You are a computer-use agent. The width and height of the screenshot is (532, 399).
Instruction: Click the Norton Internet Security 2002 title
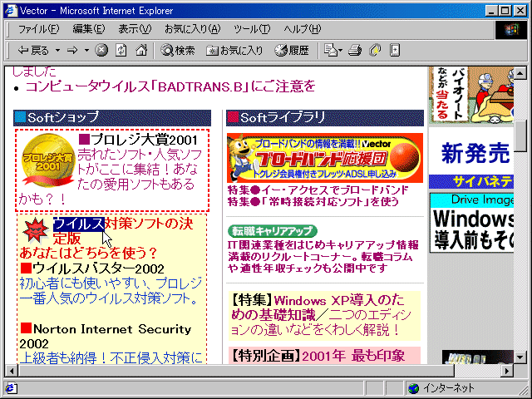coord(106,336)
